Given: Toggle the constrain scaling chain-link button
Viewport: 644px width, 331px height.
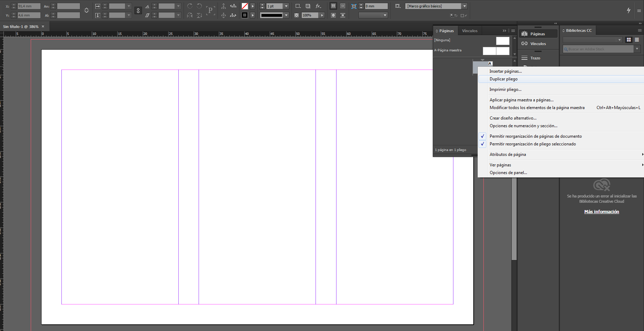Looking at the screenshot, I should [x=138, y=10].
